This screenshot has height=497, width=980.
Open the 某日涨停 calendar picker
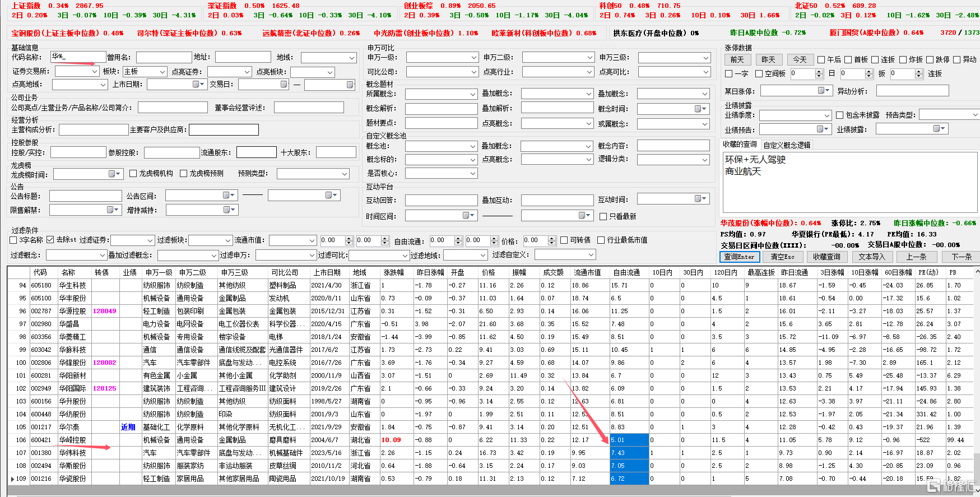click(823, 91)
